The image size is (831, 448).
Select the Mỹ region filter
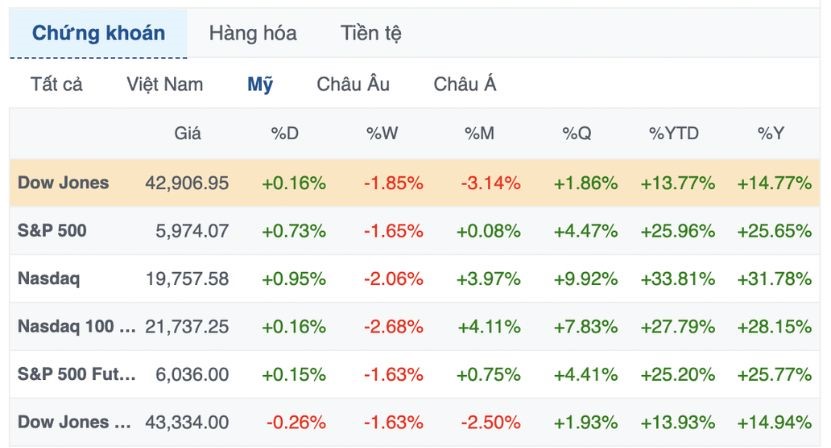coord(260,84)
